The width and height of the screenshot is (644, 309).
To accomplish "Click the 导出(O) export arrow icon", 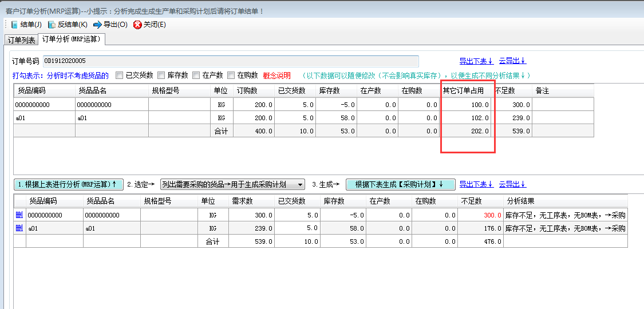I will click(x=97, y=25).
